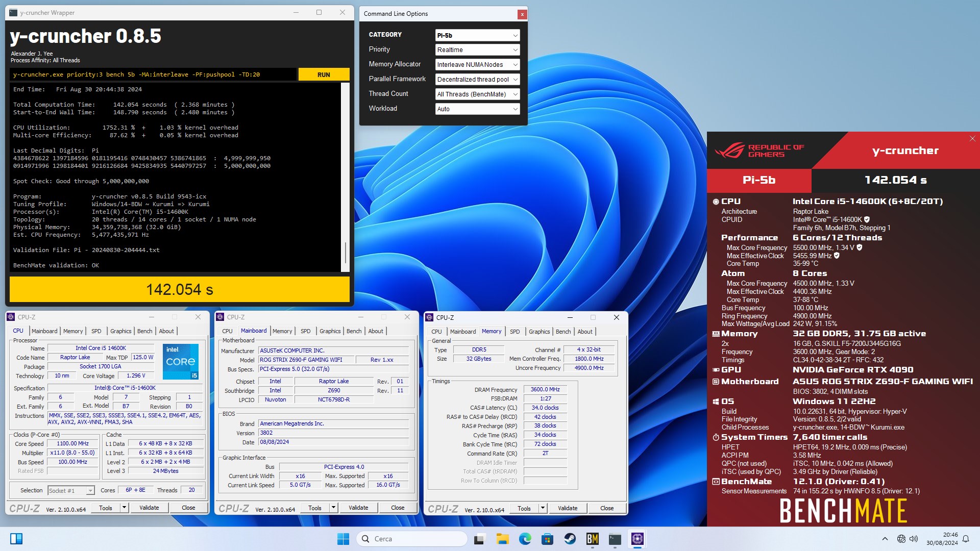The image size is (980, 551).
Task: Open the Tools dropdown arrow in first CPU-Z window
Action: coord(124,508)
